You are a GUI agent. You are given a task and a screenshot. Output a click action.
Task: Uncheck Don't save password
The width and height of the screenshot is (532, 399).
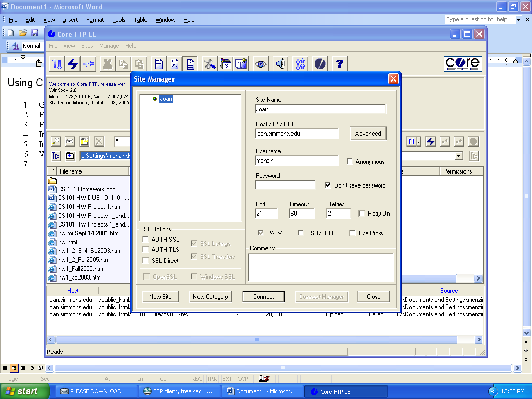click(x=328, y=185)
